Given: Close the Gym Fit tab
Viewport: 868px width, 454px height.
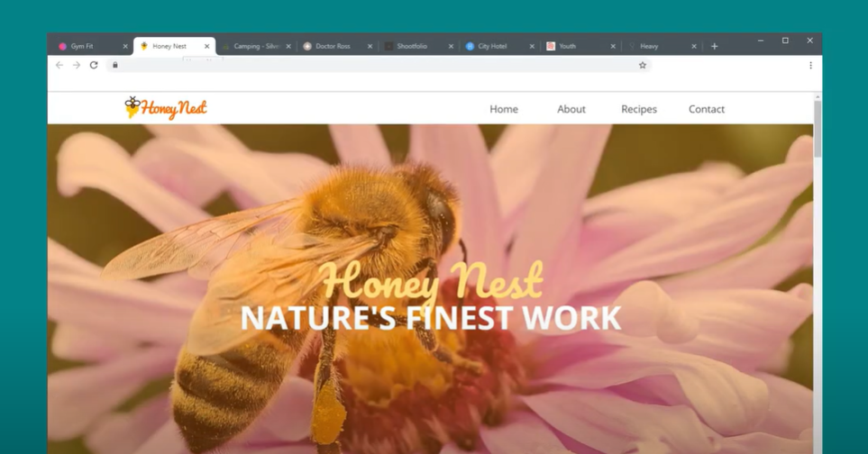Looking at the screenshot, I should [125, 47].
